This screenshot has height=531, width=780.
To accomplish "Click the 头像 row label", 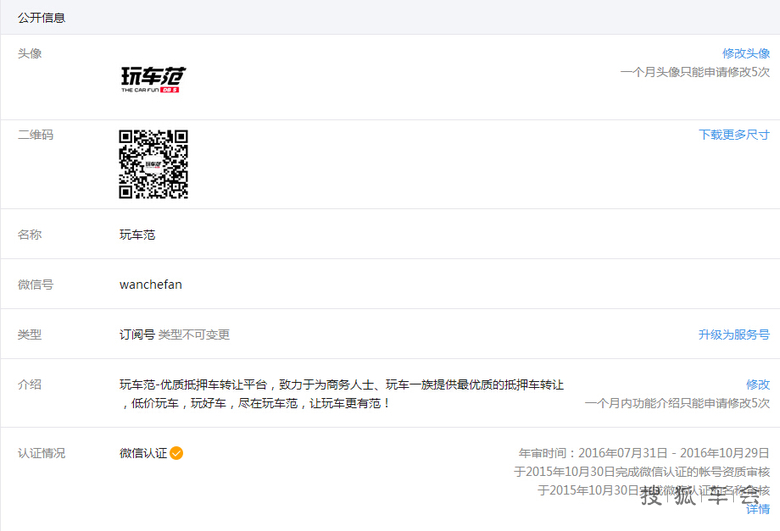I will [x=30, y=53].
